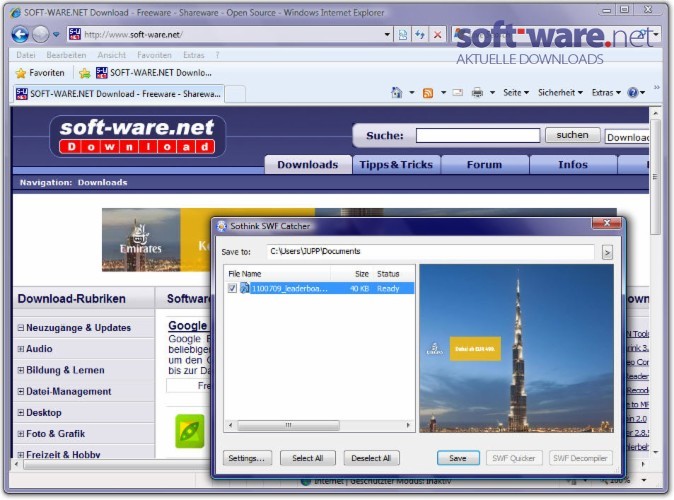Open the address bar history dropdown
The width and height of the screenshot is (674, 500).
pyautogui.click(x=386, y=34)
